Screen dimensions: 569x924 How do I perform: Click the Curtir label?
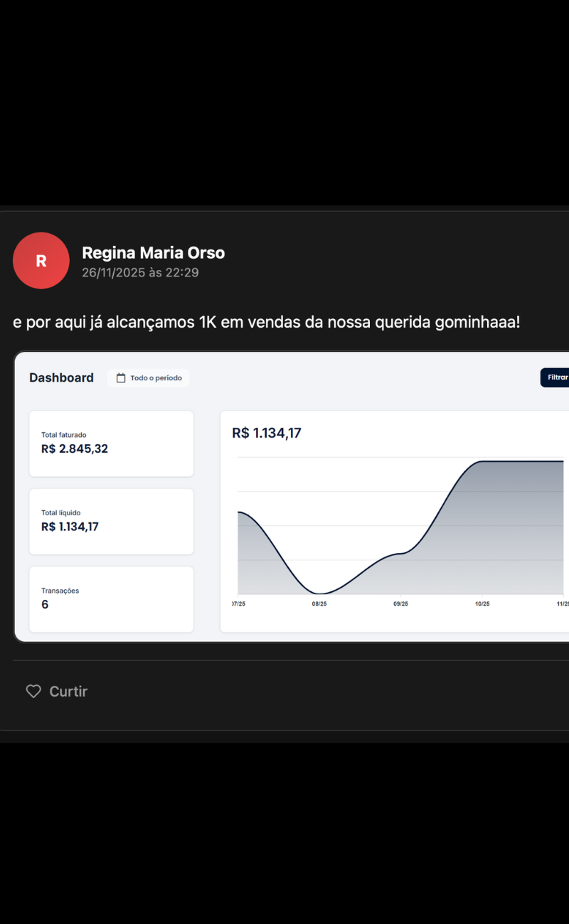(68, 691)
